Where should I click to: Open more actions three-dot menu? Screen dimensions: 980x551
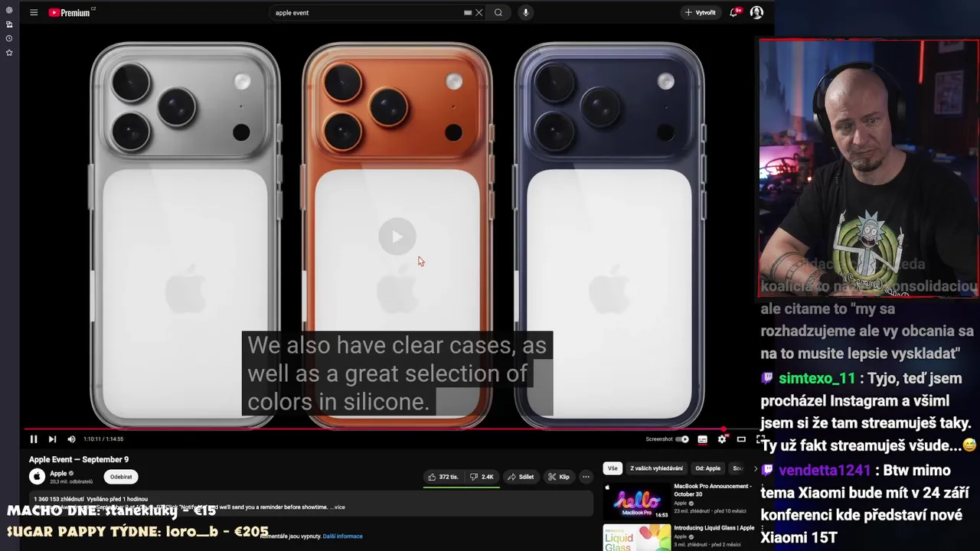click(x=586, y=477)
